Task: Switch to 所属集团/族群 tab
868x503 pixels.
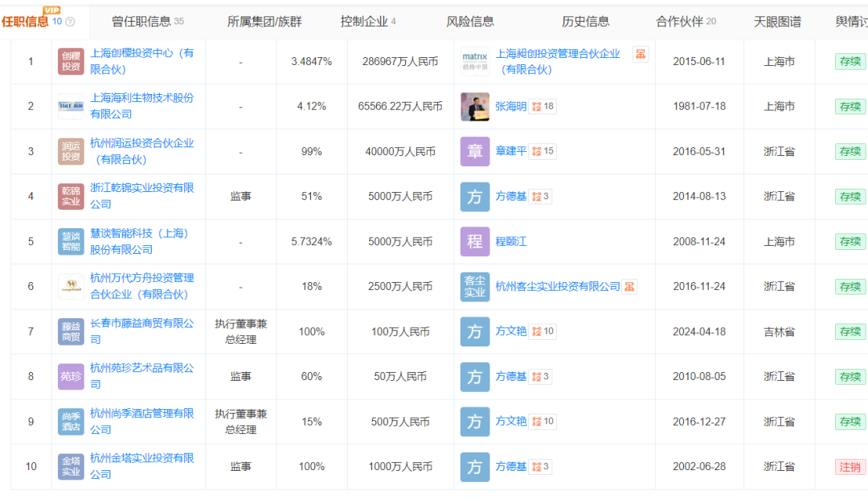Action: [x=264, y=22]
